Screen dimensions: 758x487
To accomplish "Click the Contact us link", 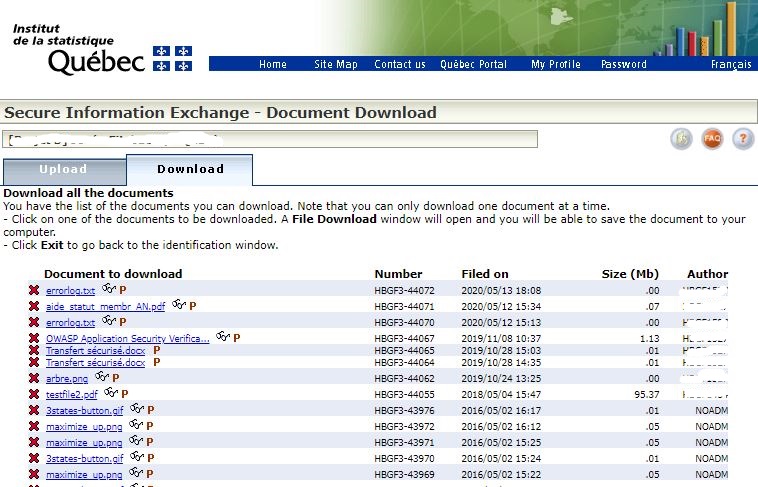I will point(400,64).
